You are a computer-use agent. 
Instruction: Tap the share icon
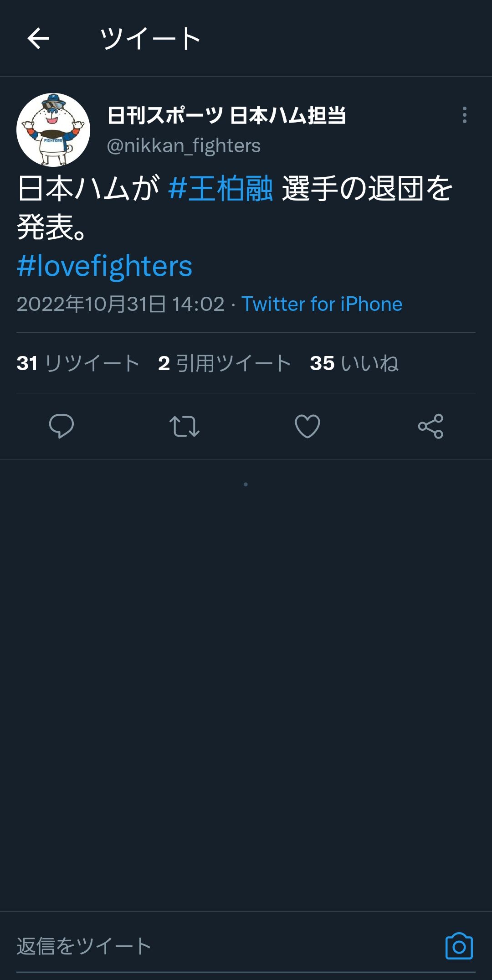(x=430, y=426)
